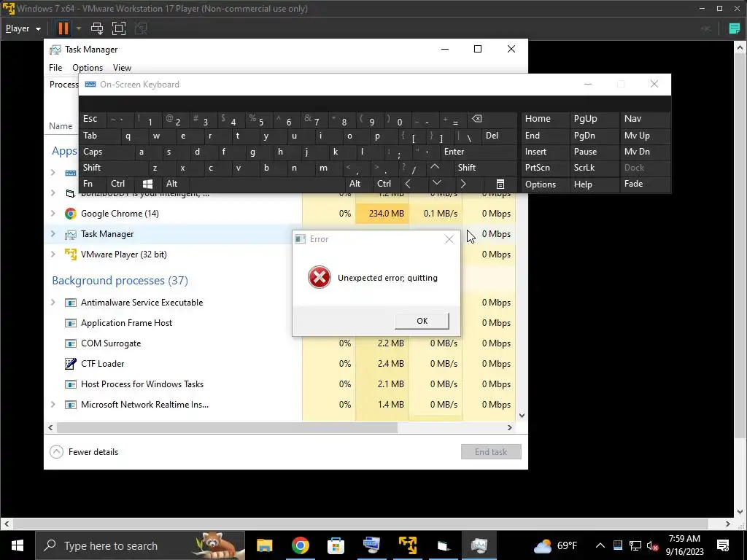The image size is (747, 560).
Task: Click Send Ctrl+Alt+Del toolbar icon
Action: click(97, 28)
